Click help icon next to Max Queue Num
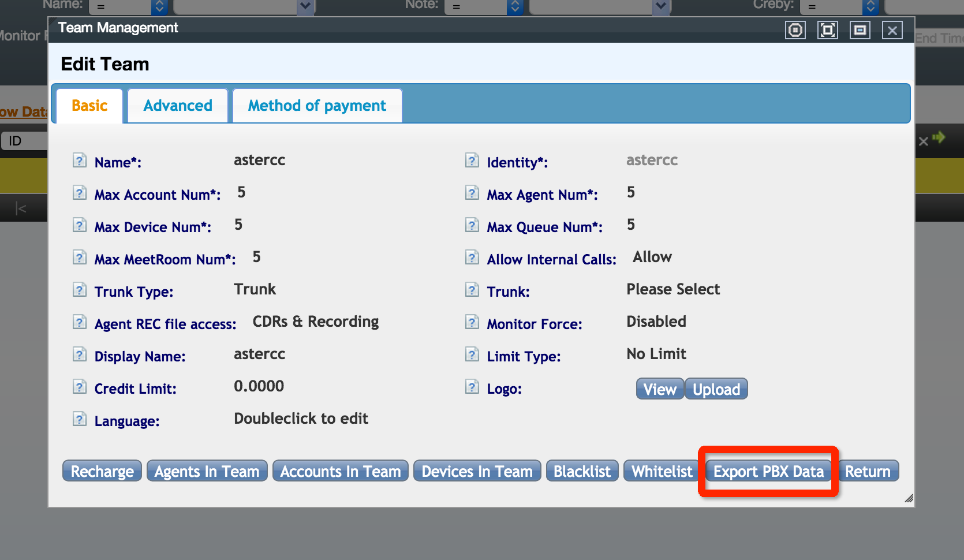 coord(472,225)
